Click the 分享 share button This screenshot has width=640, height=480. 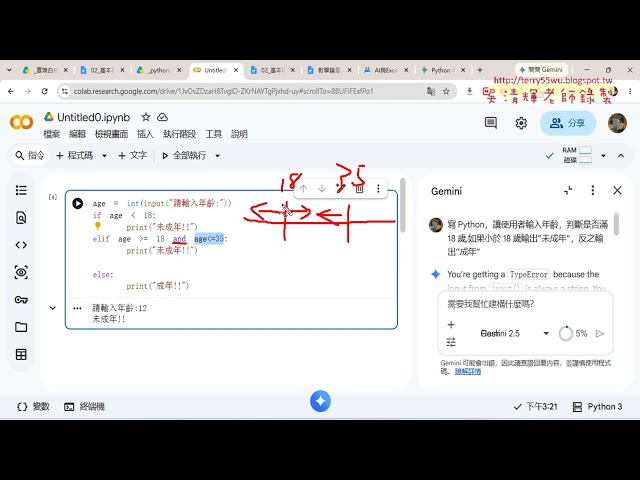click(x=568, y=123)
